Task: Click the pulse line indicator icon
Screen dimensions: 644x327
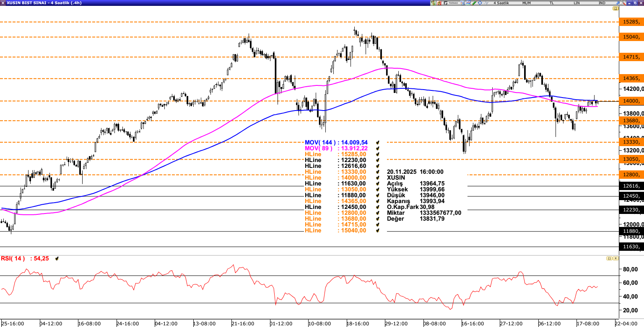Action: pos(486,3)
